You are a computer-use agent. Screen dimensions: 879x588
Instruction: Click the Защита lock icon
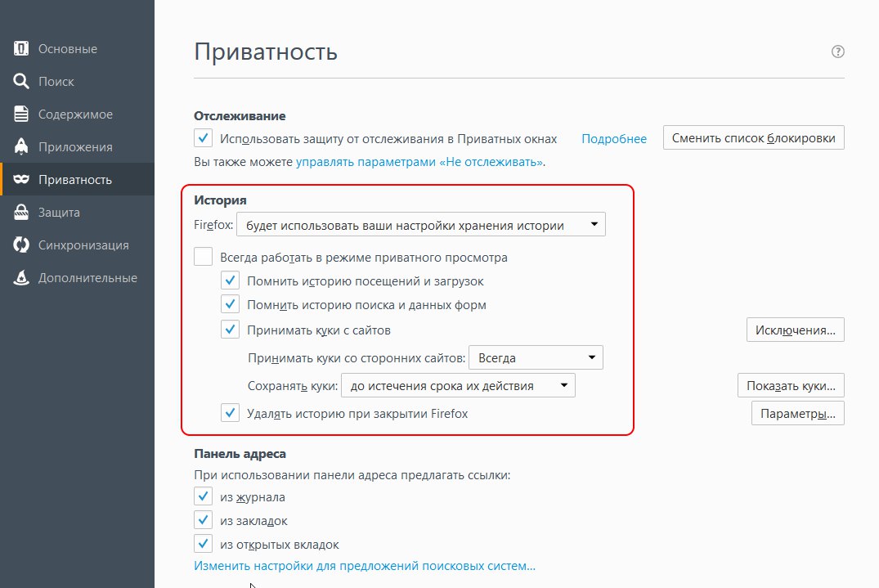click(x=20, y=212)
